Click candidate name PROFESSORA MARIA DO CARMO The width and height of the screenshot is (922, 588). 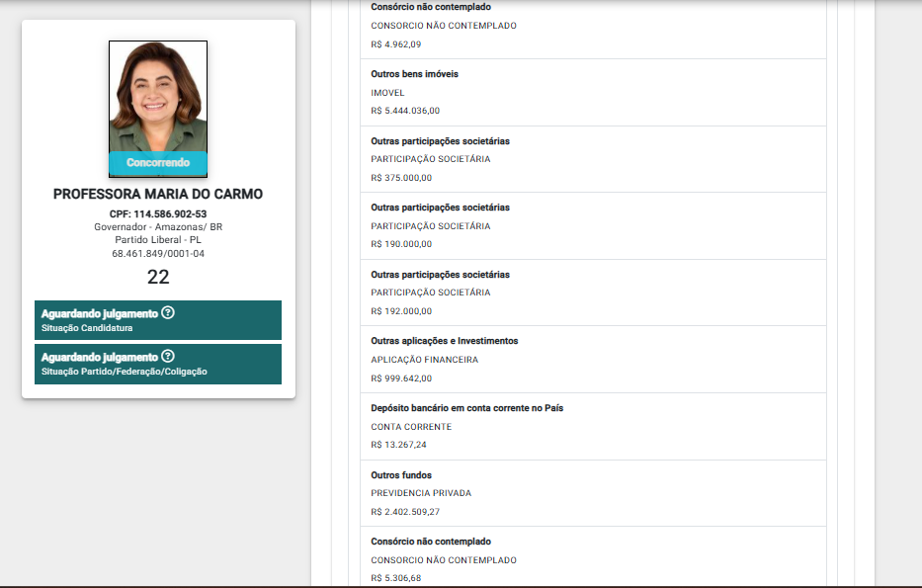(158, 194)
